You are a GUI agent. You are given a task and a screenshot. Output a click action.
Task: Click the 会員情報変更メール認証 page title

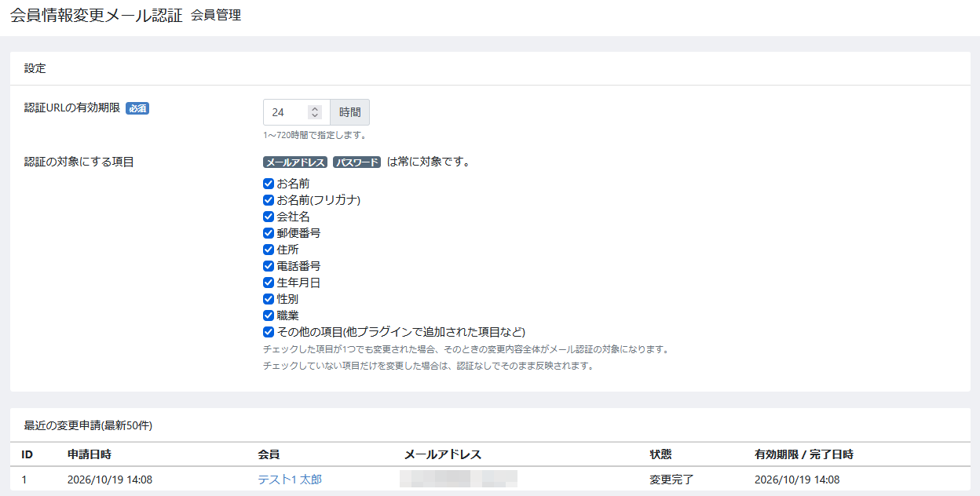(97, 15)
